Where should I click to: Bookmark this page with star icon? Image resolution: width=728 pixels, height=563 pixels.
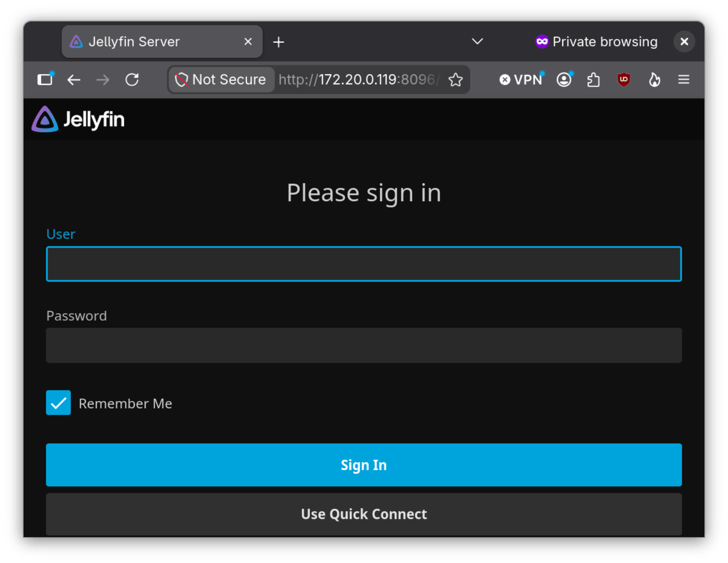pyautogui.click(x=456, y=80)
